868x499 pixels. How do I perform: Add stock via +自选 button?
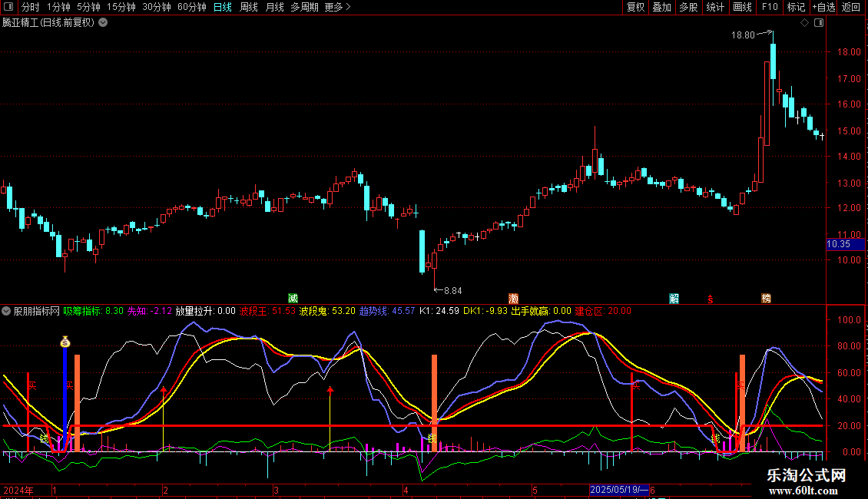tap(823, 7)
